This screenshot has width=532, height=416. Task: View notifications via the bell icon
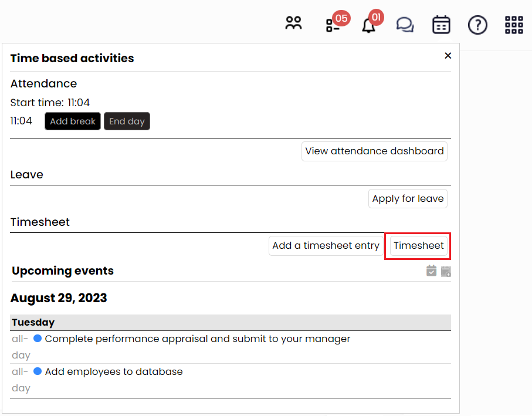(x=368, y=25)
